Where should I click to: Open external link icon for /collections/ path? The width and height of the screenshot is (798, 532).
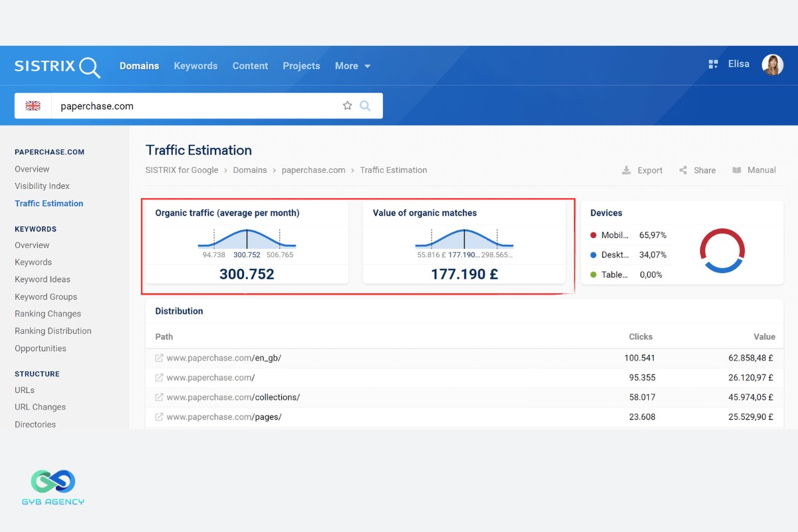159,398
